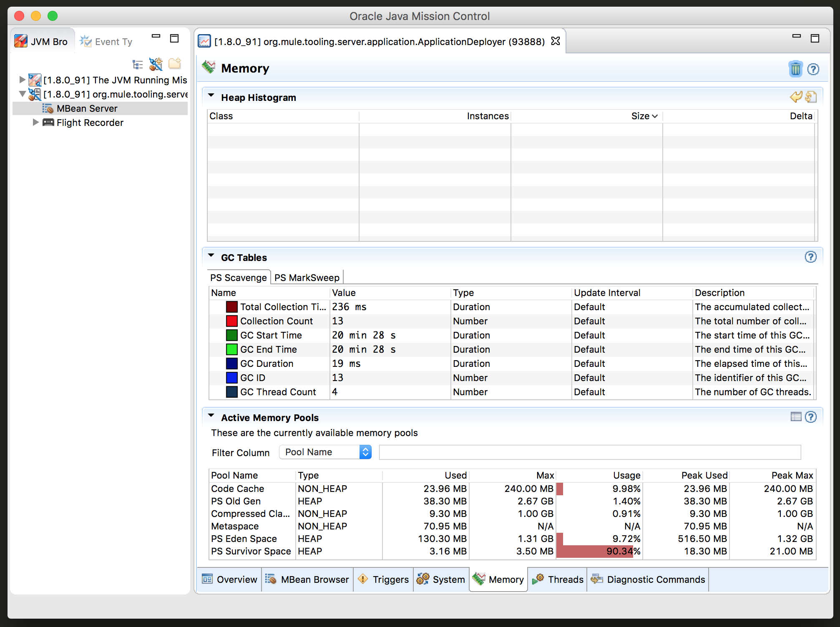The image size is (840, 627).
Task: Collapse the GC Tables section
Action: pyautogui.click(x=211, y=256)
